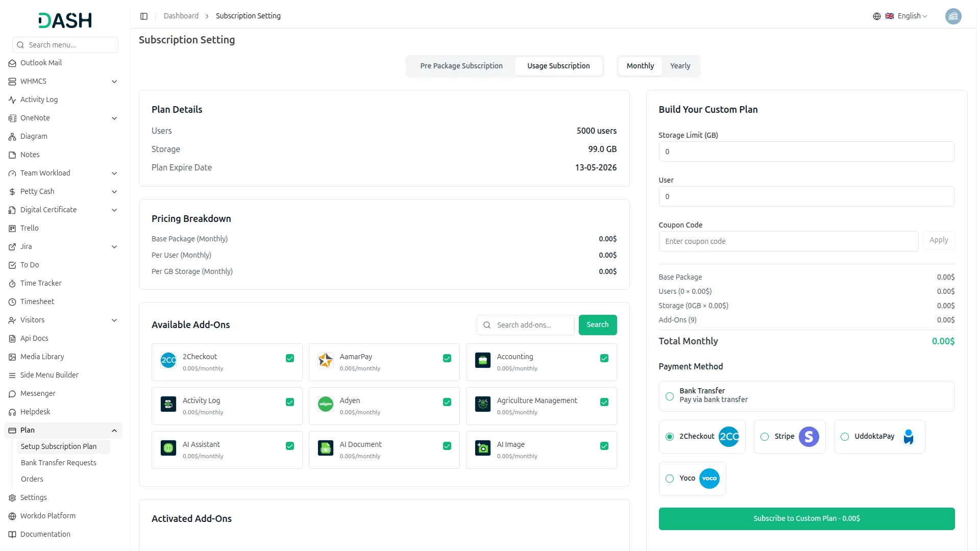The height and width of the screenshot is (551, 980).
Task: Toggle the sidebar panel icon
Action: [144, 16]
